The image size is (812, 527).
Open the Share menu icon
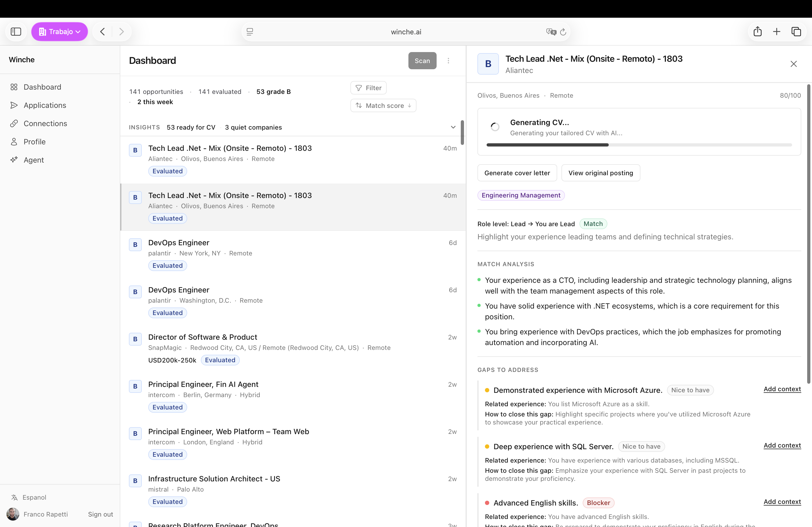coord(757,32)
